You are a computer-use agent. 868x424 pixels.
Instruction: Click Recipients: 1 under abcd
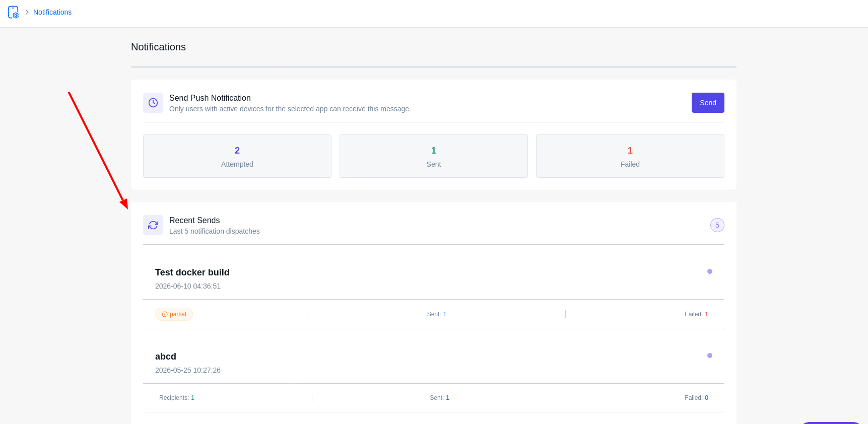pyautogui.click(x=177, y=398)
